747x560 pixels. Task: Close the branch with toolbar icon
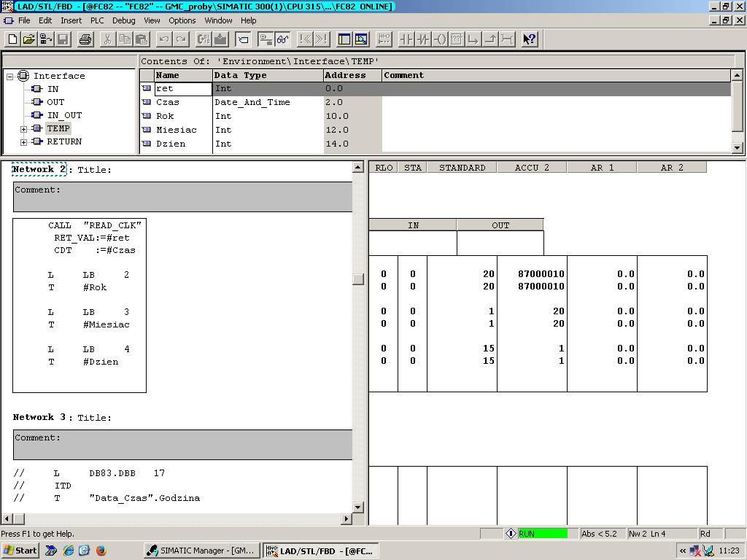pos(489,39)
